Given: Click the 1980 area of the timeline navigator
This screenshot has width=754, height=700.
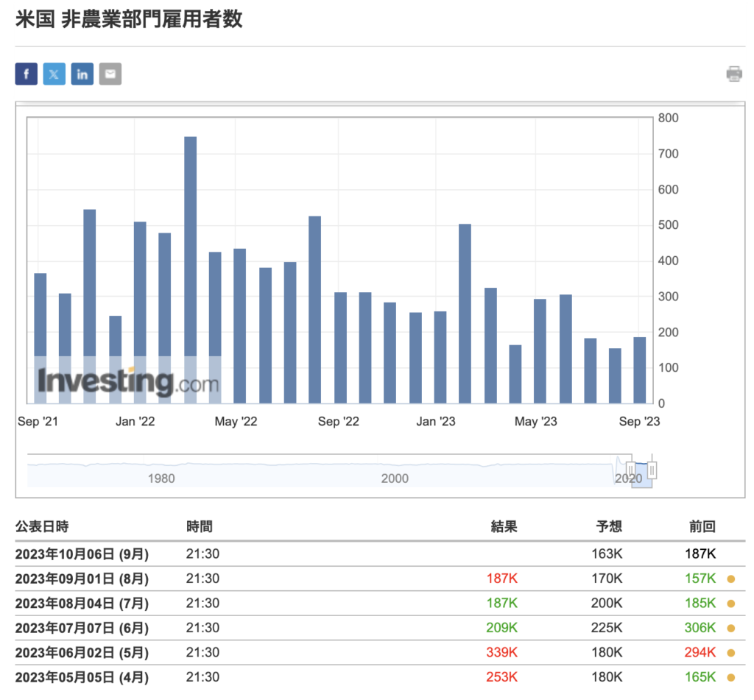Looking at the screenshot, I should click(x=161, y=478).
